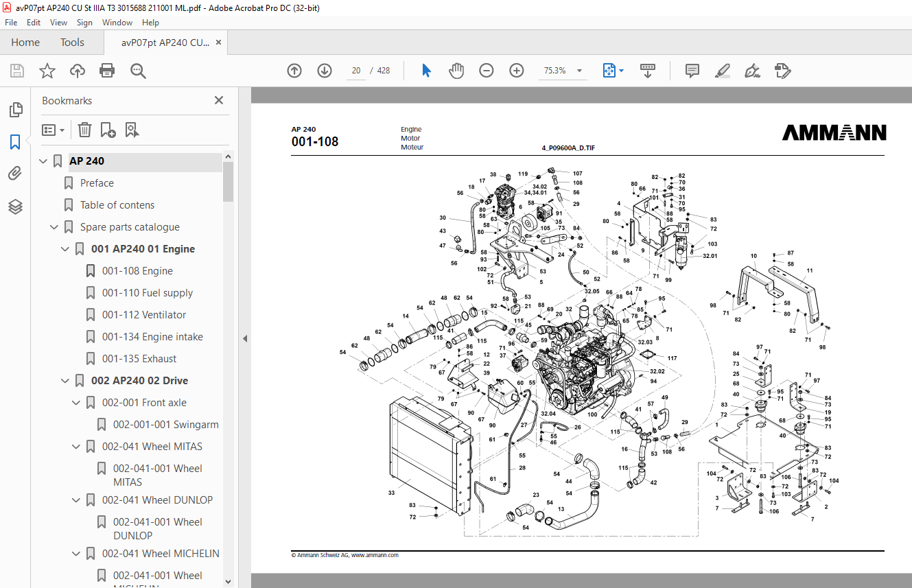The width and height of the screenshot is (912, 588).
Task: Open the 001-112 Ventilator bookmark
Action: [x=144, y=315]
